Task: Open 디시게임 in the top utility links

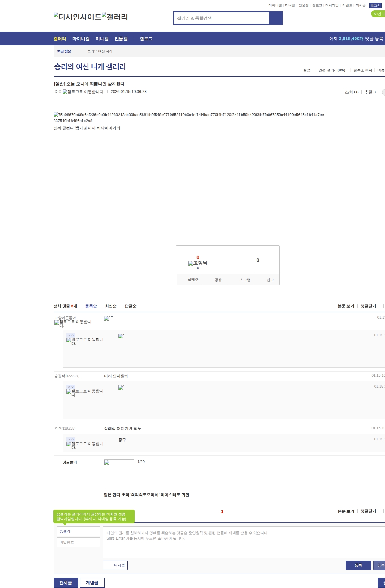Action: coord(332,5)
